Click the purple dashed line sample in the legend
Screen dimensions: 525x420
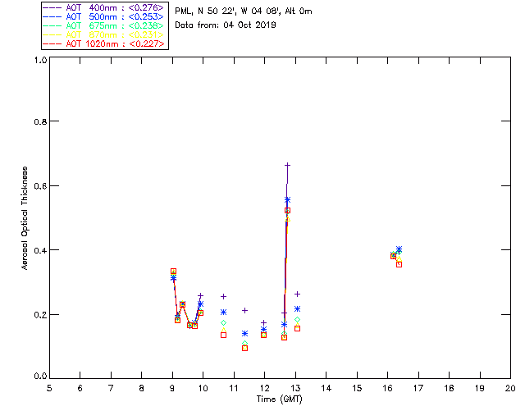tap(52, 8)
